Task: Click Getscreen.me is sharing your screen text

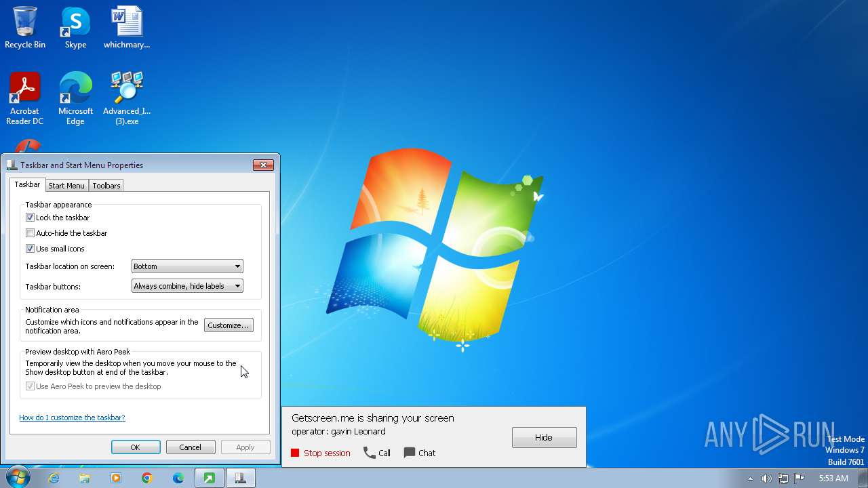Action: (373, 418)
